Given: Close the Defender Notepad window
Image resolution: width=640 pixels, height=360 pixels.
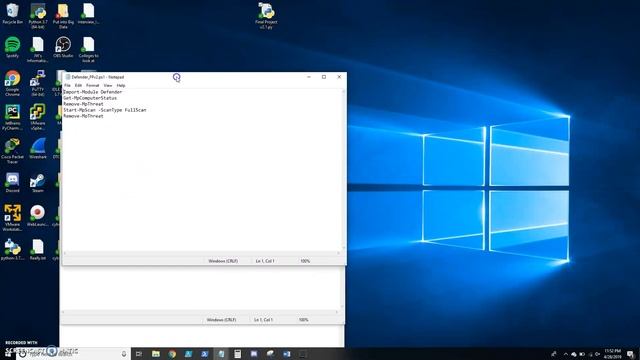Looking at the screenshot, I should click(339, 77).
